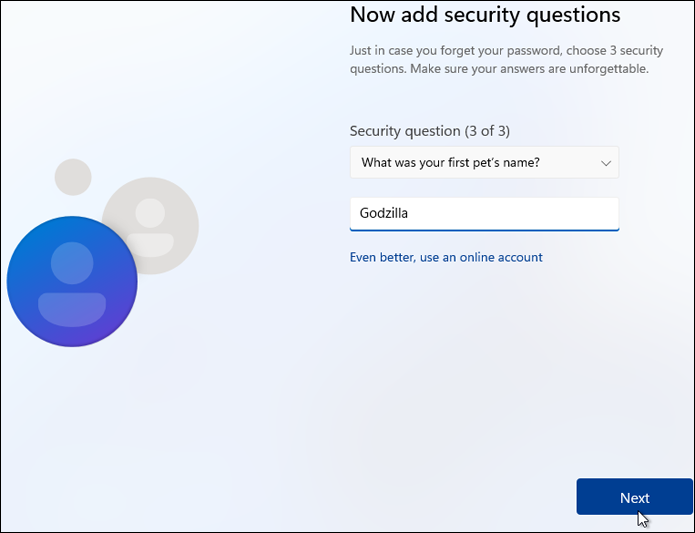Click the shoulders shape in the blue avatar

72,310
